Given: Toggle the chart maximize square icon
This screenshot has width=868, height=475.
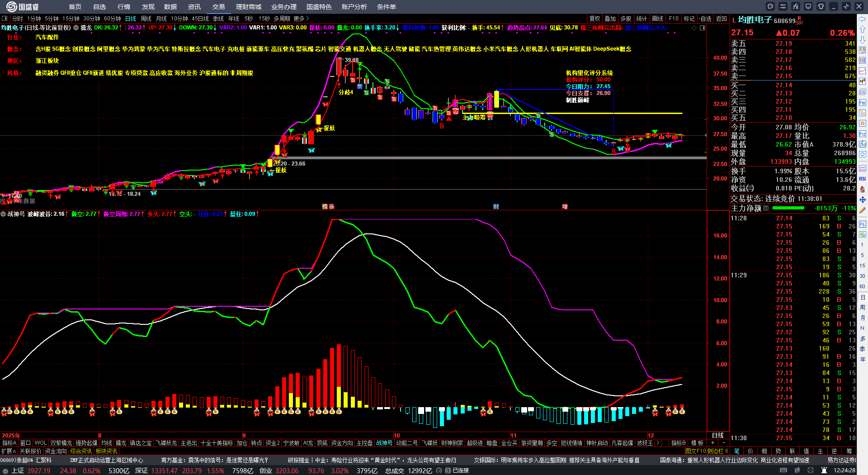Looking at the screenshot, I should tap(703, 28).
